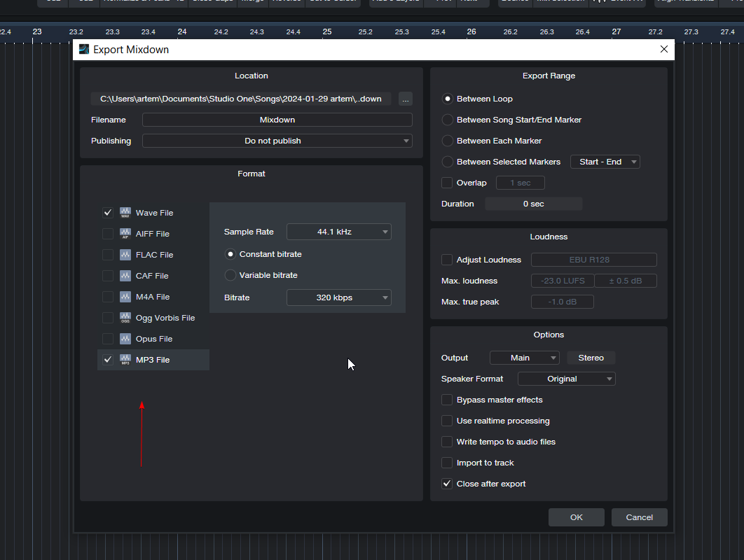Click the Wave File format icon

[x=125, y=213]
